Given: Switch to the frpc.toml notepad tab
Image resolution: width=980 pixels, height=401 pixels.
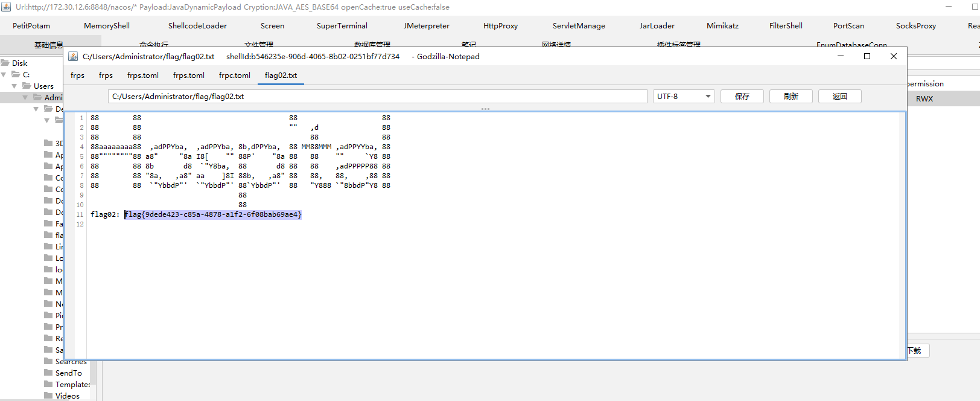Looking at the screenshot, I should click(x=235, y=75).
